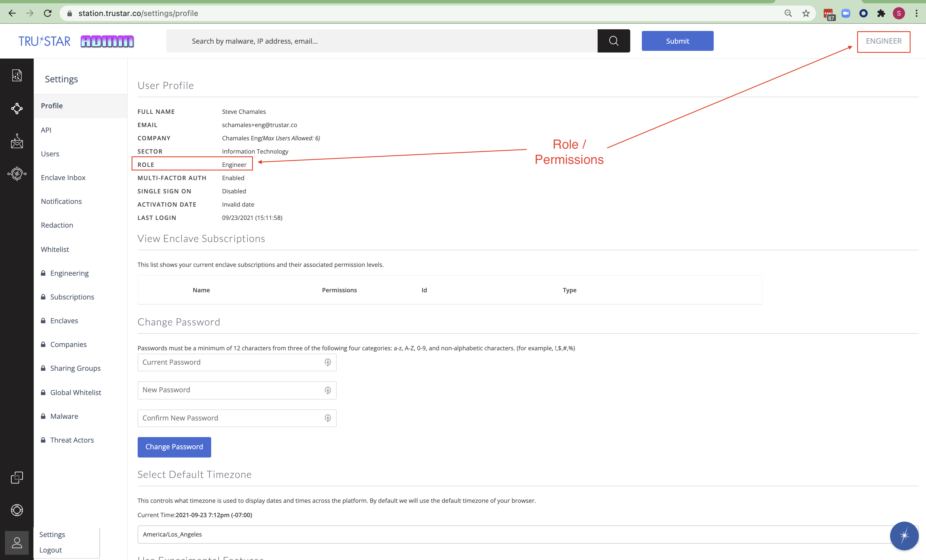Click the zoom magnifier icon in the address bar

[788, 14]
